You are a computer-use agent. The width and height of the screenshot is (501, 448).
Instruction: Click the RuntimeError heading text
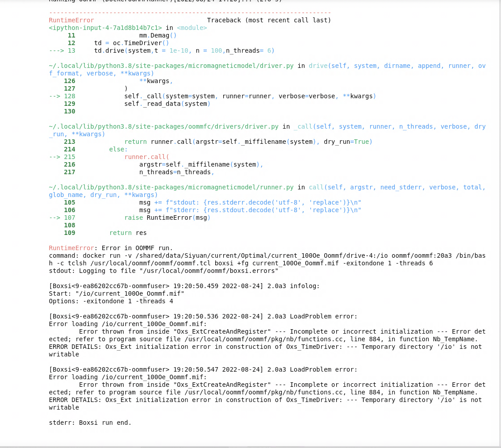71,20
